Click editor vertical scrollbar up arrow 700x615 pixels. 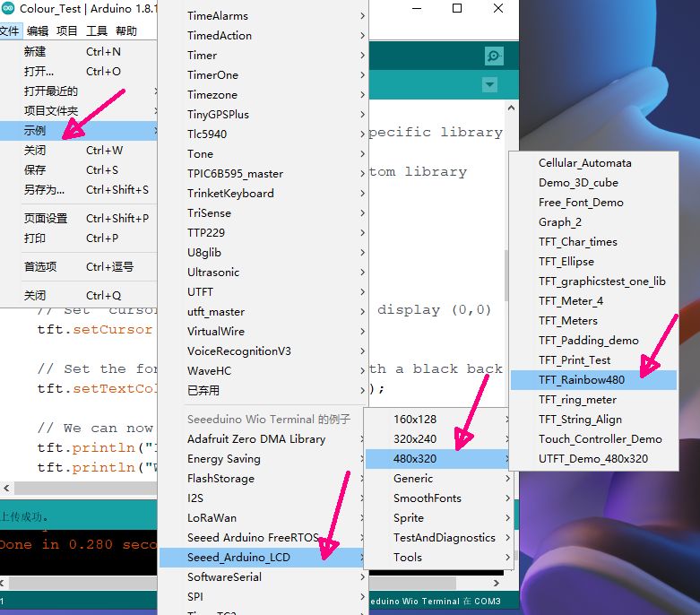click(x=511, y=108)
